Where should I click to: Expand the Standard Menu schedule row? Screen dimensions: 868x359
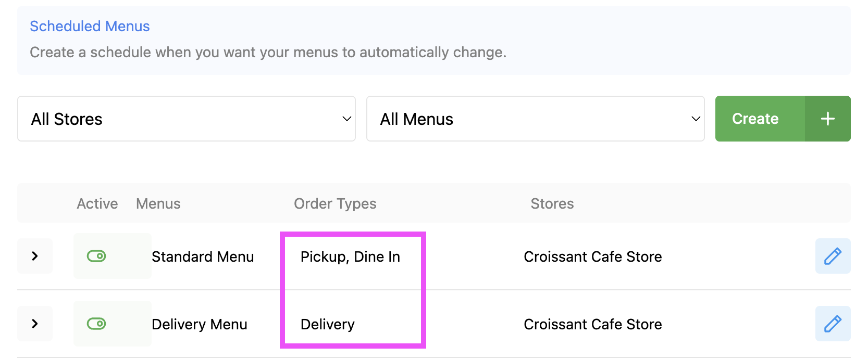pos(35,256)
